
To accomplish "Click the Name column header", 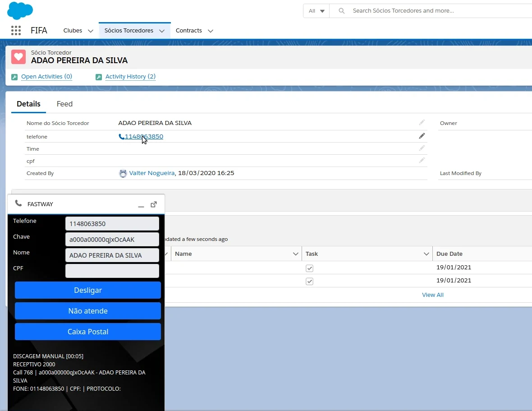I will (x=183, y=254).
